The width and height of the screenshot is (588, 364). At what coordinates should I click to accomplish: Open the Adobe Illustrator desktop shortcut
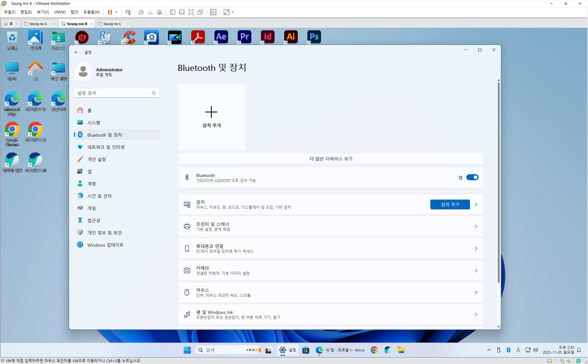pos(291,37)
